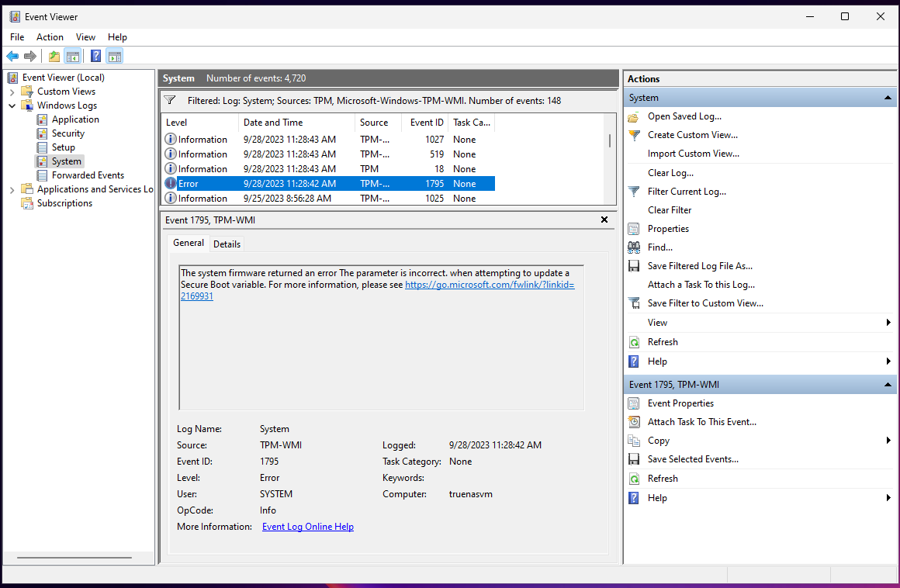This screenshot has height=588, width=900.
Task: Sort by the Task Category column header
Action: (471, 123)
